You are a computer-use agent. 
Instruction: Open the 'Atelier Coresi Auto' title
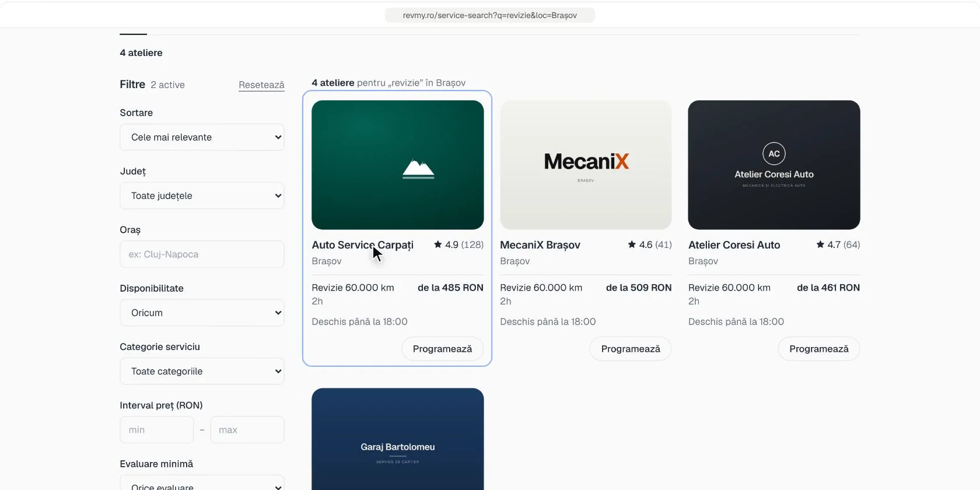[x=734, y=245]
